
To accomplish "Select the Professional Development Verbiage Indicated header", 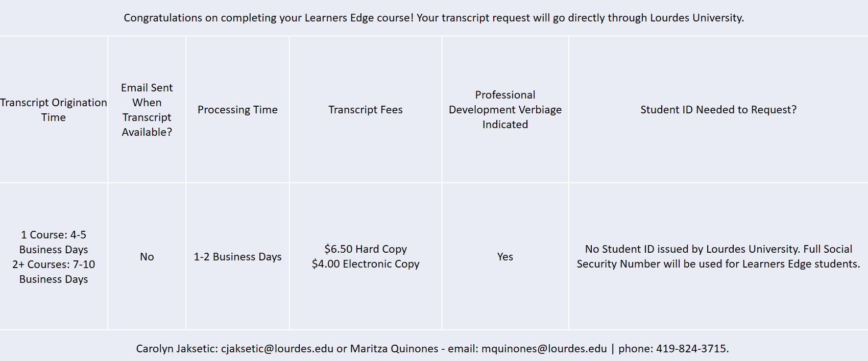I will 505,110.
